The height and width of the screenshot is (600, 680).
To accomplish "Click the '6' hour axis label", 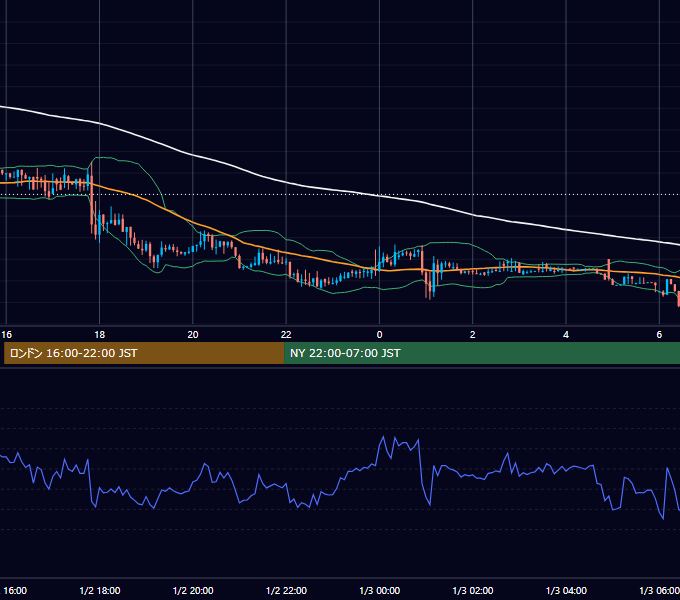I will [659, 335].
